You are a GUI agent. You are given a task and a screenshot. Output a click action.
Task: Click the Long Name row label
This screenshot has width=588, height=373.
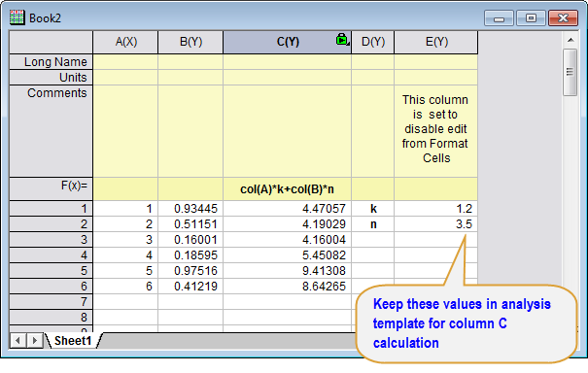pyautogui.click(x=51, y=62)
